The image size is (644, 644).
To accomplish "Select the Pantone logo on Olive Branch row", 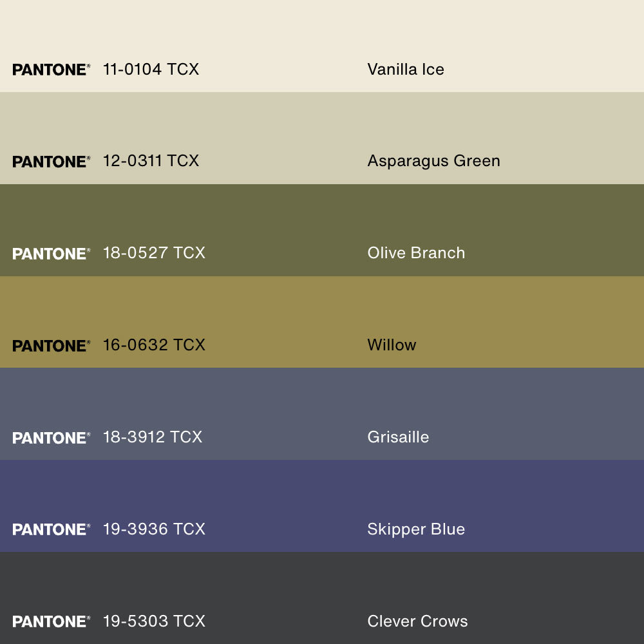I will point(51,254).
